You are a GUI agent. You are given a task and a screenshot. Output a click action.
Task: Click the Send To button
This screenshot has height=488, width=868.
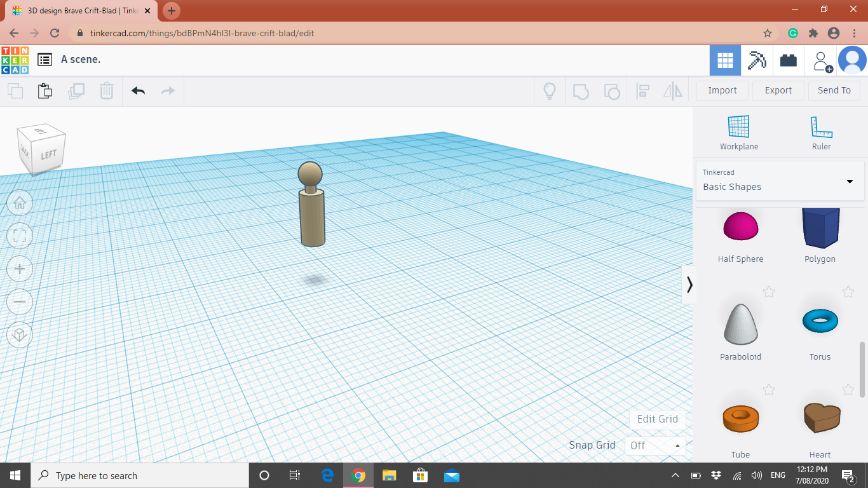point(834,90)
